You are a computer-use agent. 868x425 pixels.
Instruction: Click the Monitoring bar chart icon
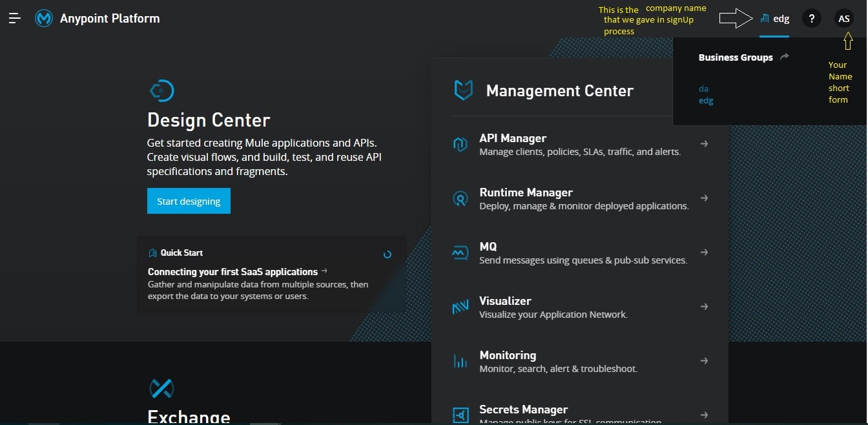pos(460,361)
